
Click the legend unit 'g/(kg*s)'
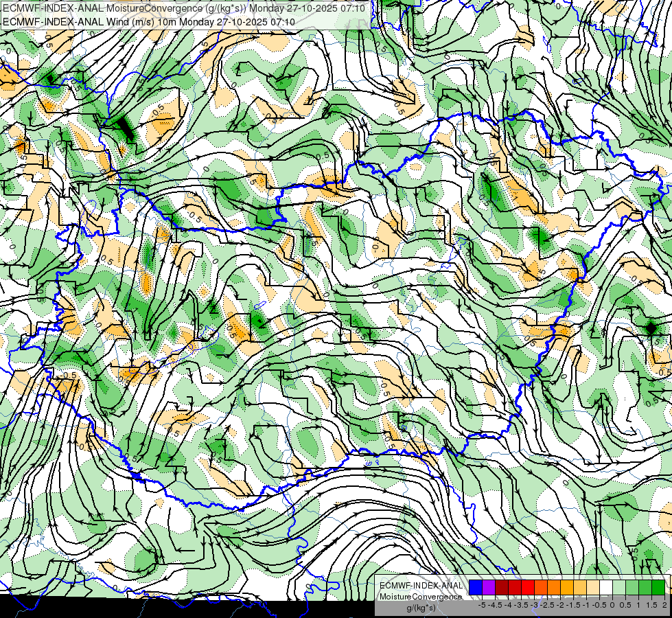pyautogui.click(x=421, y=608)
